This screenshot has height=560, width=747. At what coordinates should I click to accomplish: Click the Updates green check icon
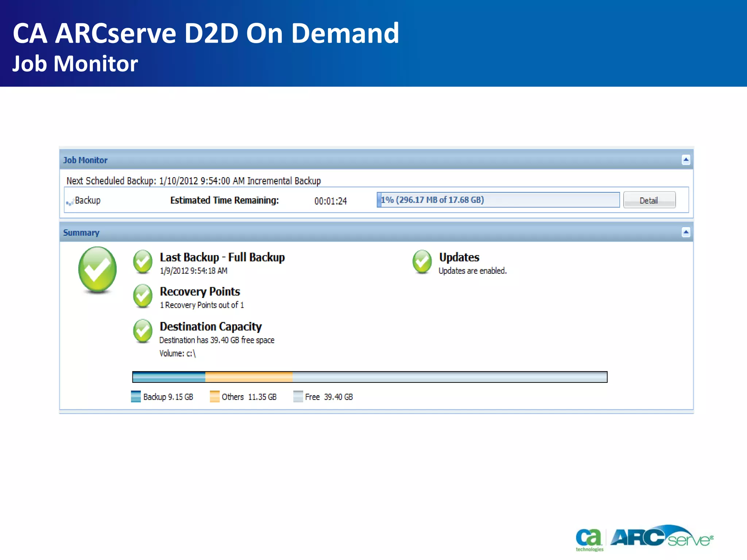click(422, 262)
